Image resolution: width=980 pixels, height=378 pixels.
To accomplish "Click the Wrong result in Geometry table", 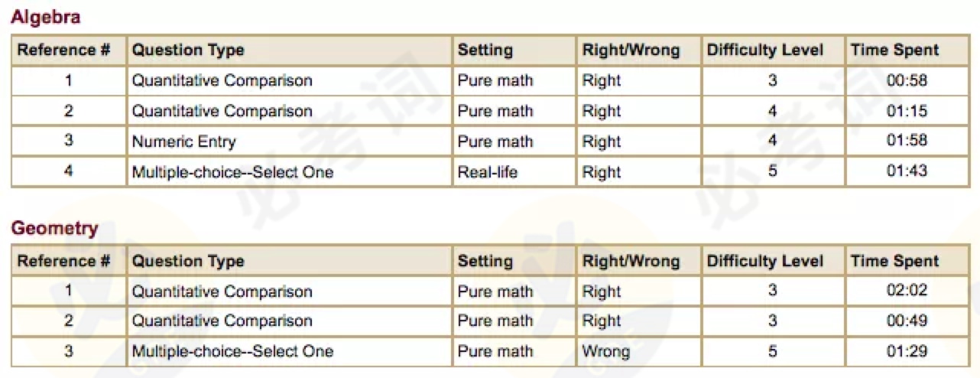I will pyautogui.click(x=639, y=352).
